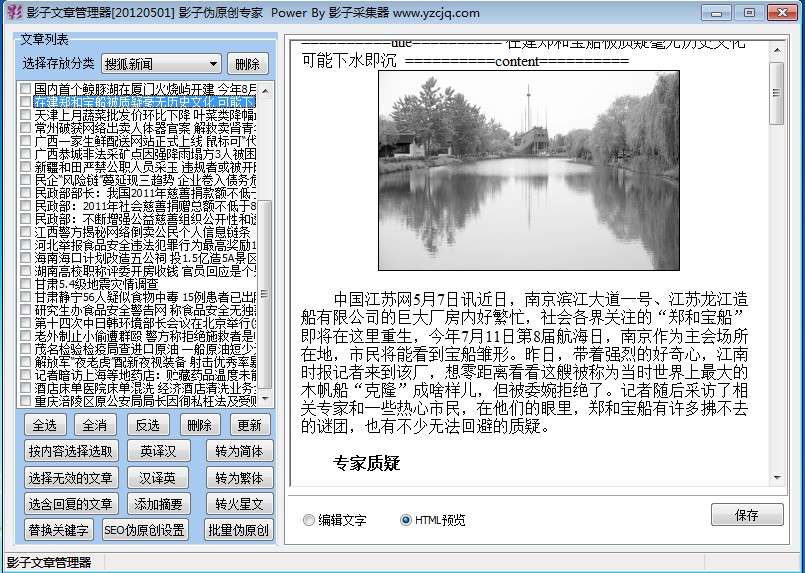Minimize the 影子文章管理器 window
805x573 pixels.
(716, 12)
